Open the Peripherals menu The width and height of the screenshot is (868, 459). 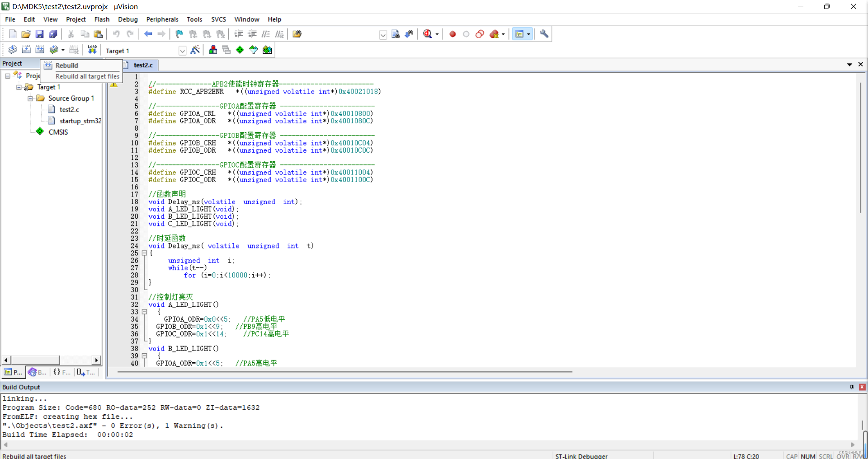click(x=162, y=19)
